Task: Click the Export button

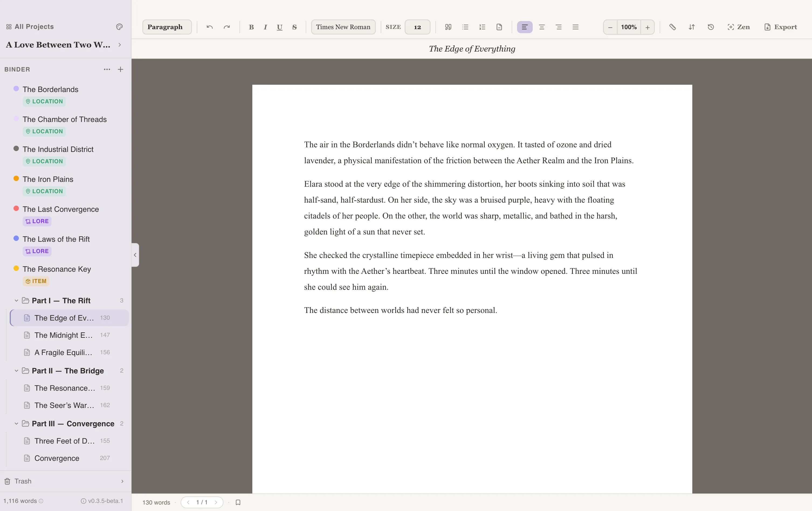Action: tap(781, 27)
